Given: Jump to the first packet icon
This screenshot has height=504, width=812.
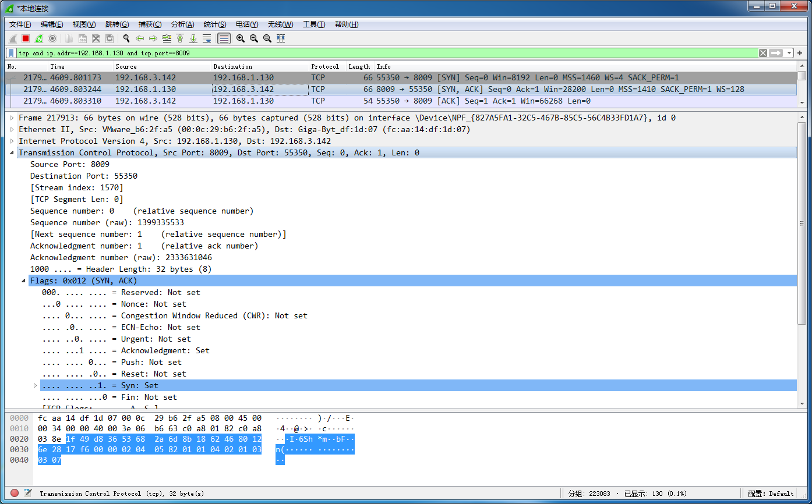Looking at the screenshot, I should pos(180,38).
